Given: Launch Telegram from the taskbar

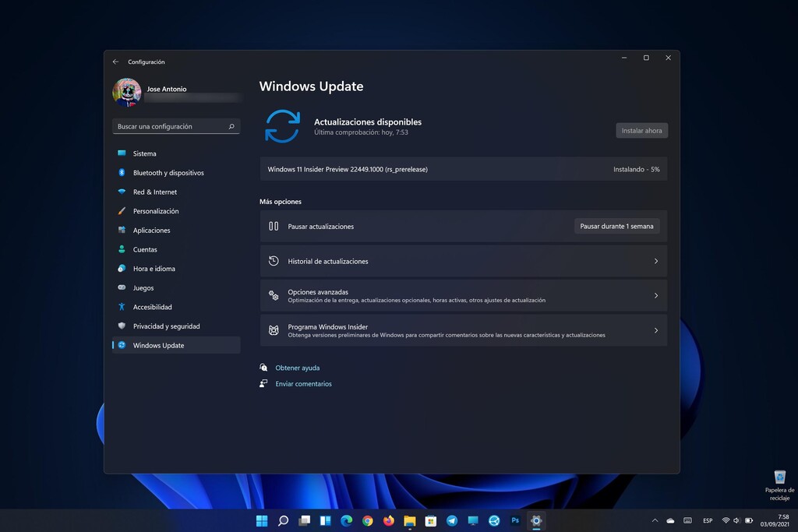Looking at the screenshot, I should [x=451, y=520].
